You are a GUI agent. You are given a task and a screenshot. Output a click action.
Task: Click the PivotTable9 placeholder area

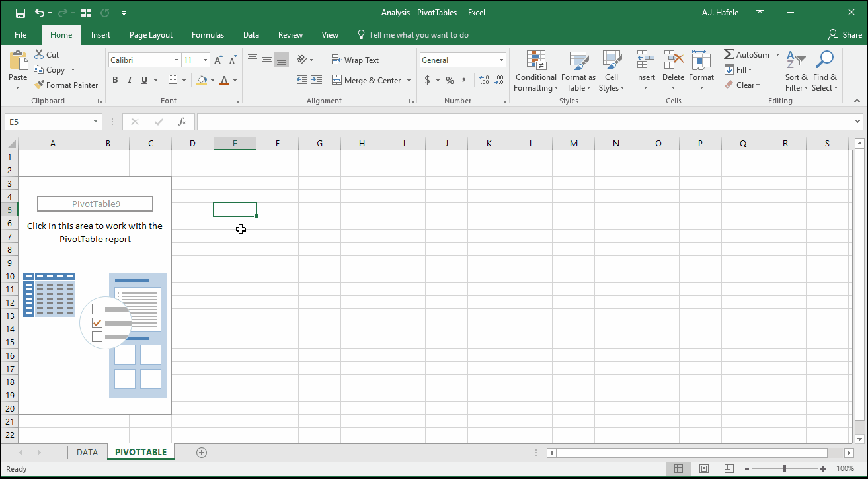[x=95, y=295]
